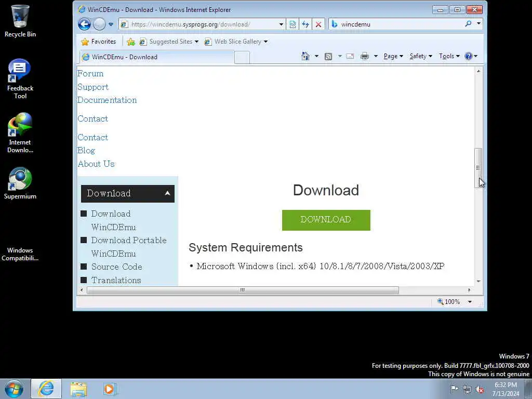Click the muted volume tray icon
The image size is (532, 399).
[480, 389]
